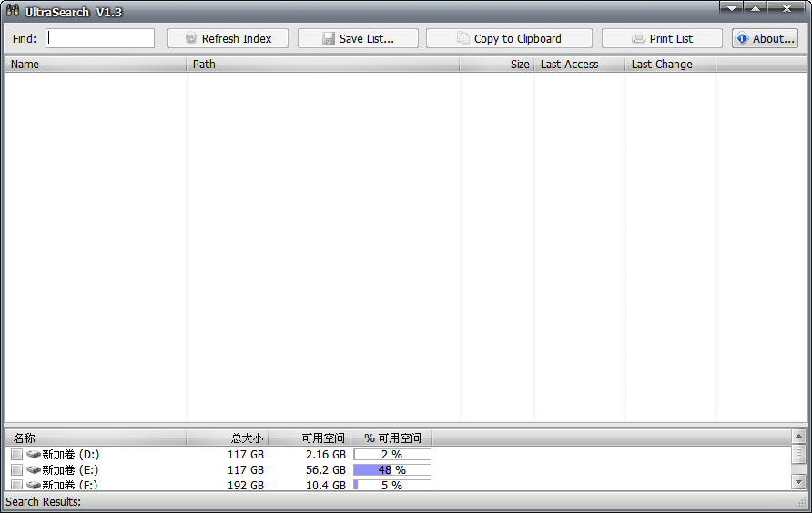Click drive list scroll up arrow
This screenshot has width=812, height=513.
pos(798,436)
